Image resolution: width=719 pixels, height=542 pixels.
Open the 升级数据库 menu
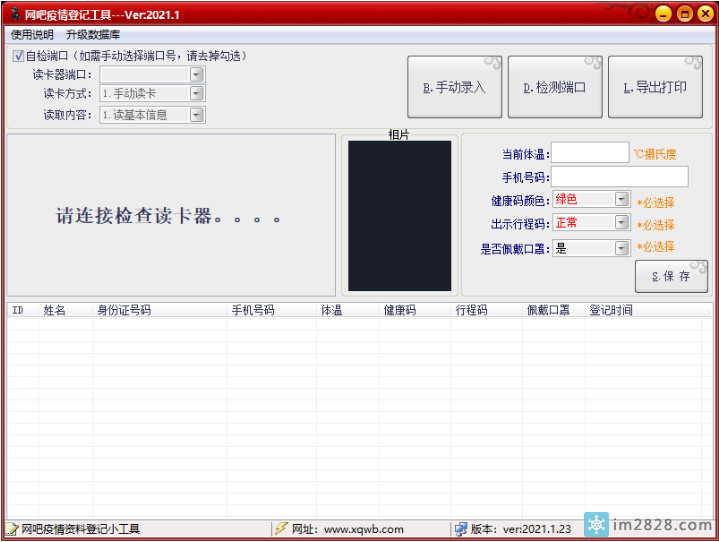pos(93,35)
